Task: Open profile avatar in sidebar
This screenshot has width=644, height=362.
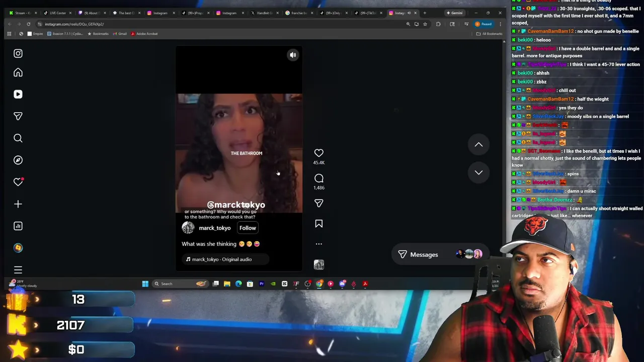Action: [x=18, y=248]
